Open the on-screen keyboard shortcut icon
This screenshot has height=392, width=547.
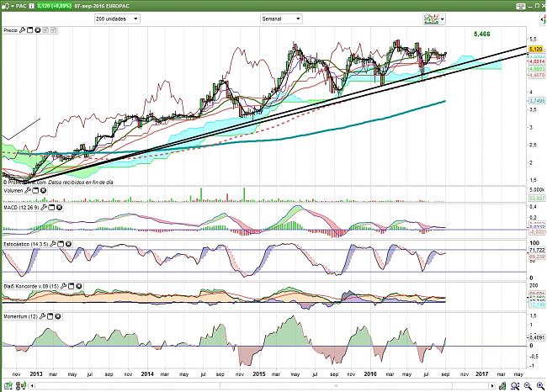pyautogui.click(x=521, y=6)
